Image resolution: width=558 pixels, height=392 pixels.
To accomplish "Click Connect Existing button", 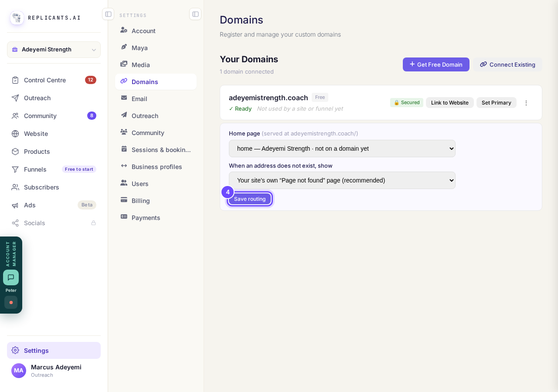I will coord(508,64).
